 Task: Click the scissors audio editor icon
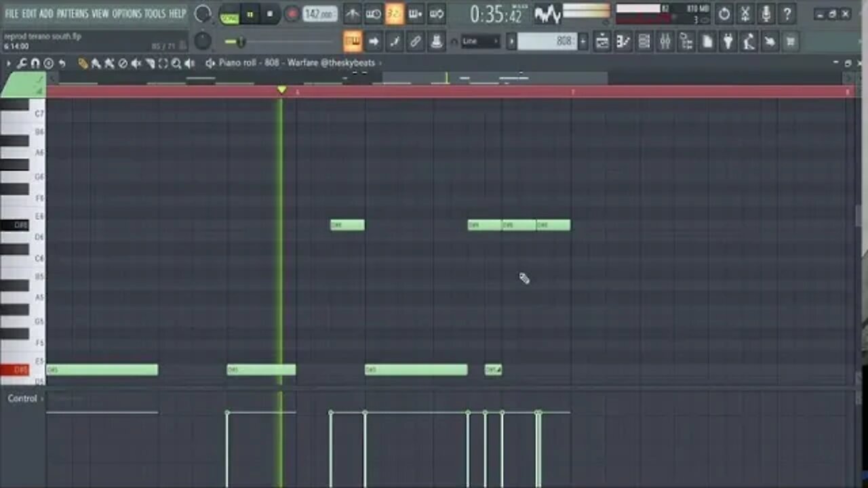point(745,14)
